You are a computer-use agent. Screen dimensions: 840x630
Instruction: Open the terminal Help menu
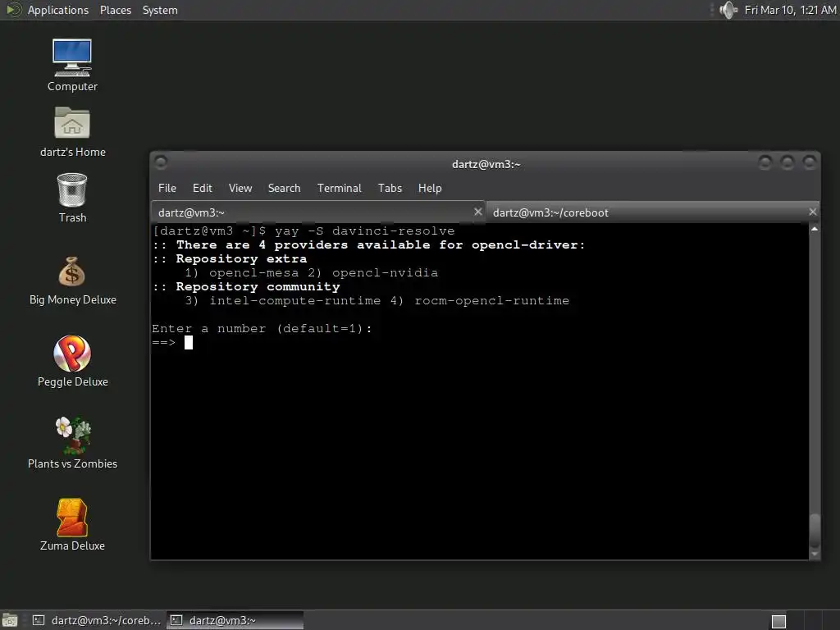pyautogui.click(x=430, y=188)
